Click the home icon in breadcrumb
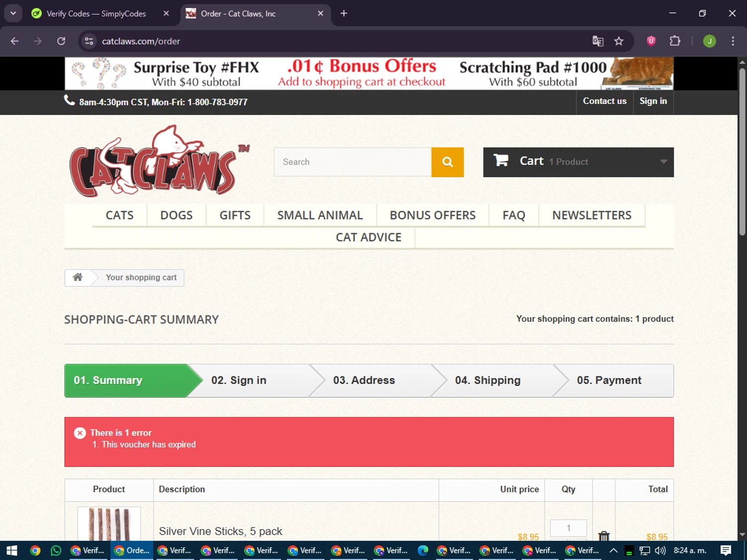Image resolution: width=747 pixels, height=560 pixels. coord(78,277)
